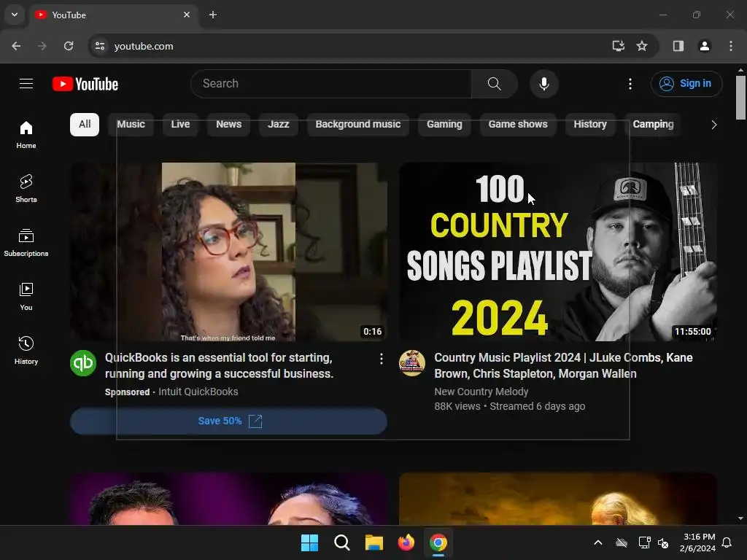The height and width of the screenshot is (560, 747).
Task: Open Chrome side panel
Action: (x=678, y=46)
